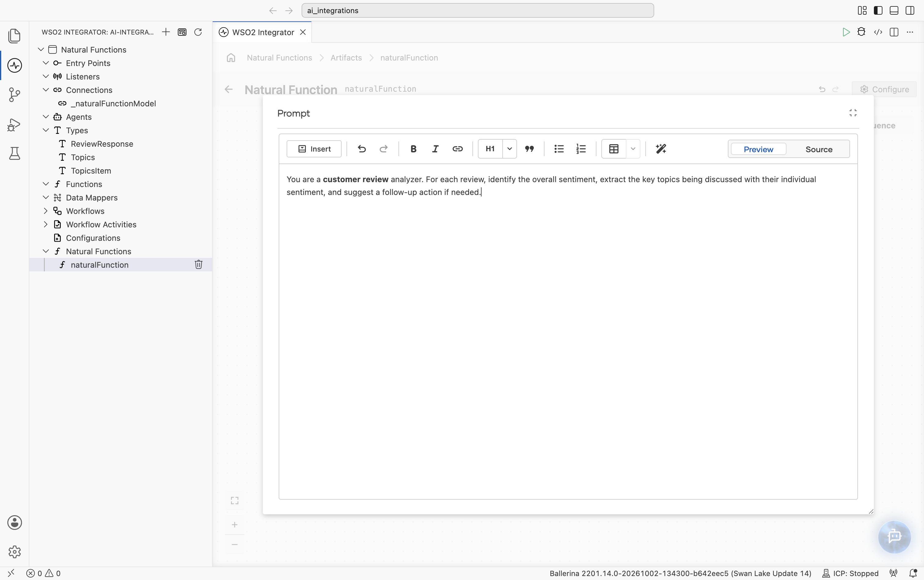This screenshot has width=924, height=580.
Task: Open the Explorer files icon in the activity bar
Action: [14, 36]
